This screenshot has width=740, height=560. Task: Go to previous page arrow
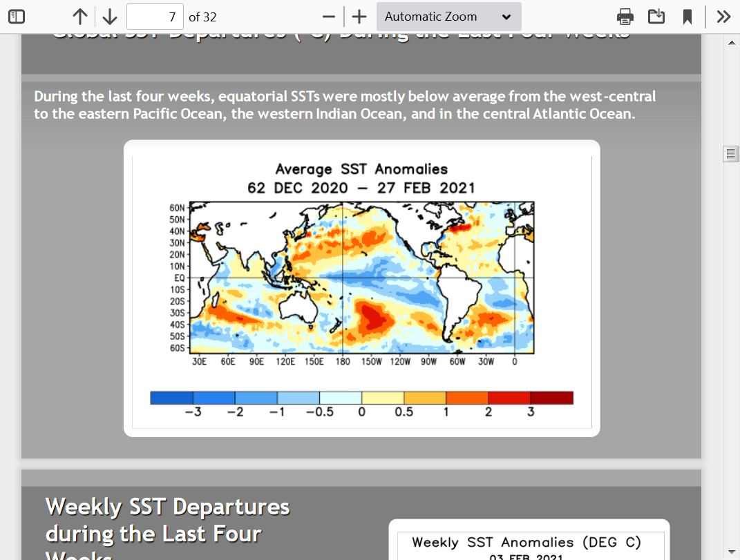[79, 17]
